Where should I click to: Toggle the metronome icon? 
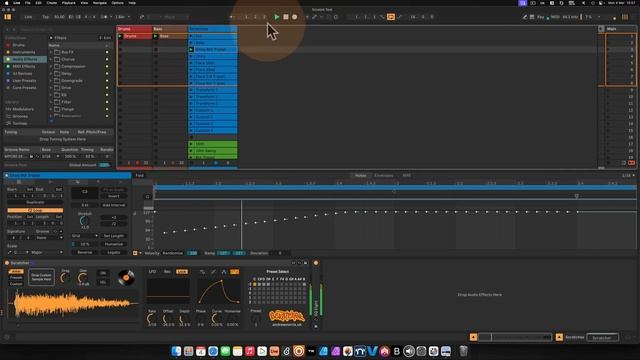click(x=104, y=17)
